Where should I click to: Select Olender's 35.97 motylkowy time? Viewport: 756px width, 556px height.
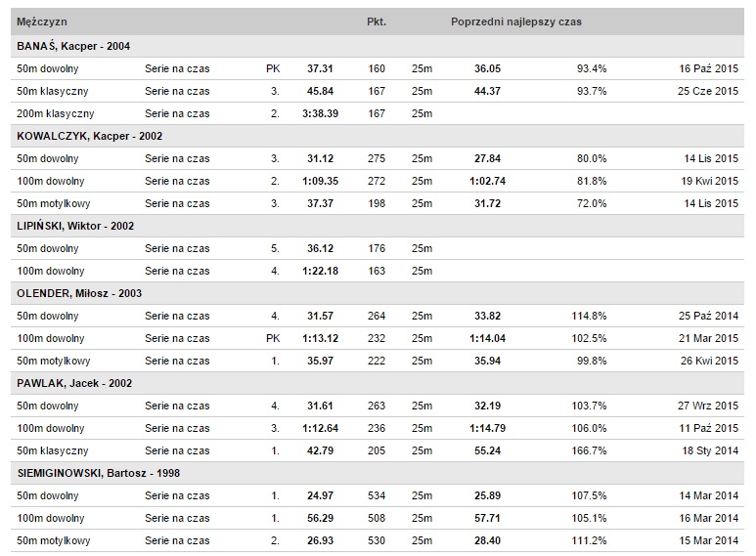pos(320,361)
